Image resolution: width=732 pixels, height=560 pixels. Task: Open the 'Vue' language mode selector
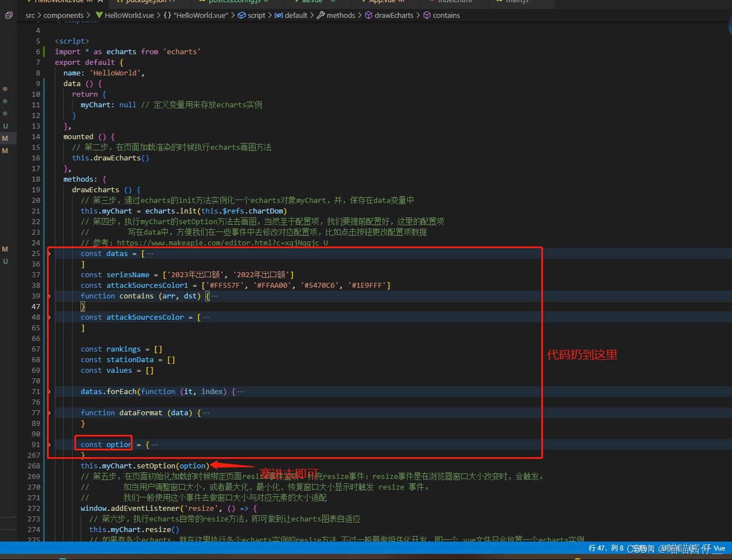tap(719, 548)
